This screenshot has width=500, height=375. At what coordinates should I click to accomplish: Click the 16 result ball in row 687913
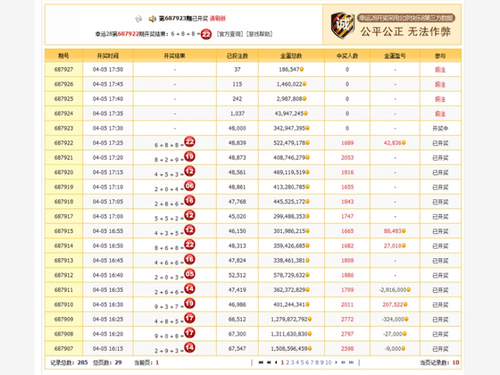(x=190, y=259)
